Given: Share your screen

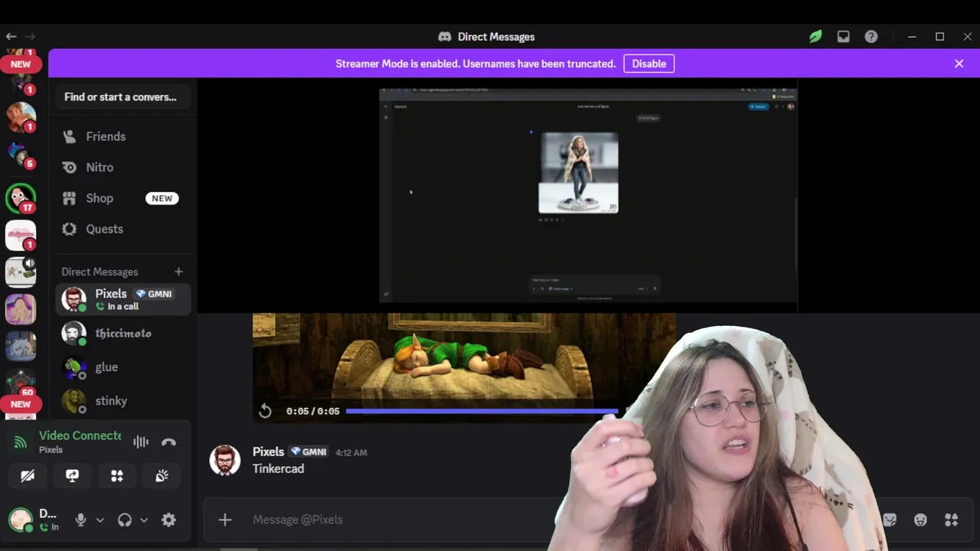Looking at the screenshot, I should click(72, 476).
